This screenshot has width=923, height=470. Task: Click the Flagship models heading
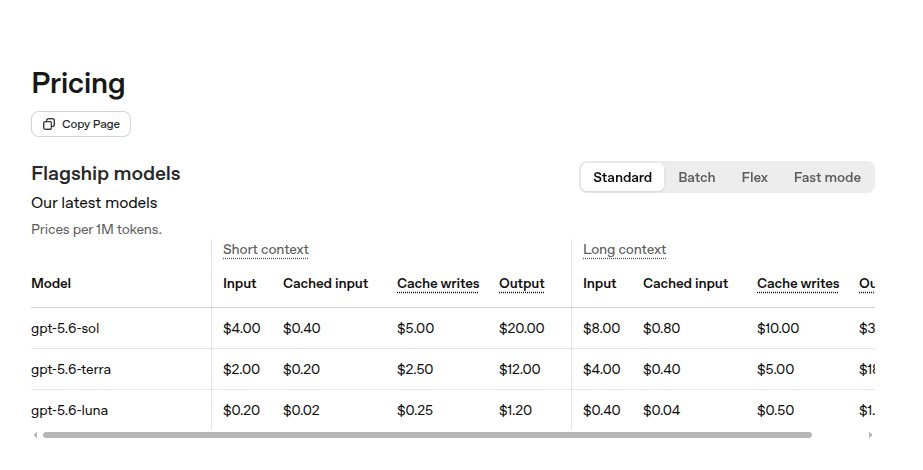pos(106,174)
